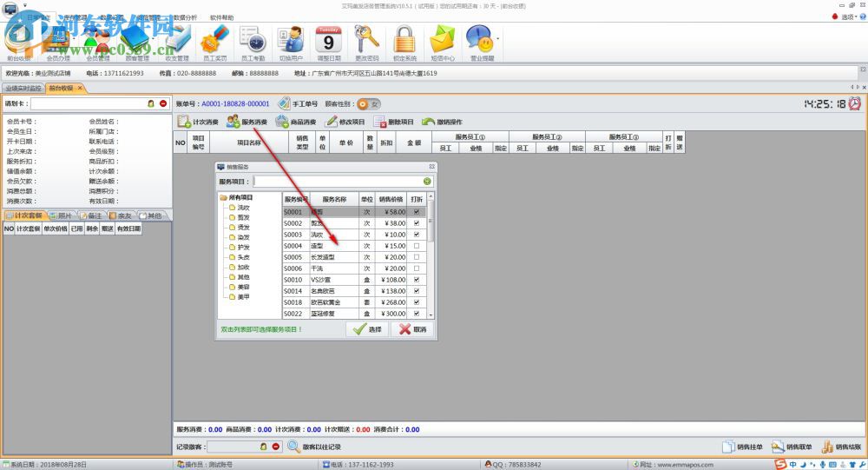
Task: Click 服务消费 toolbar button
Action: (x=247, y=122)
